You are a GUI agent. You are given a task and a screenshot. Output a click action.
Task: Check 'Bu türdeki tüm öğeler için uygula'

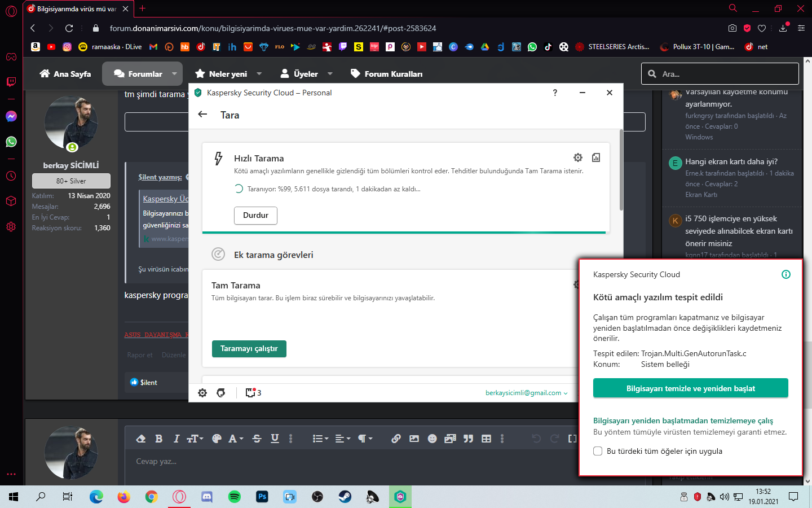(598, 451)
